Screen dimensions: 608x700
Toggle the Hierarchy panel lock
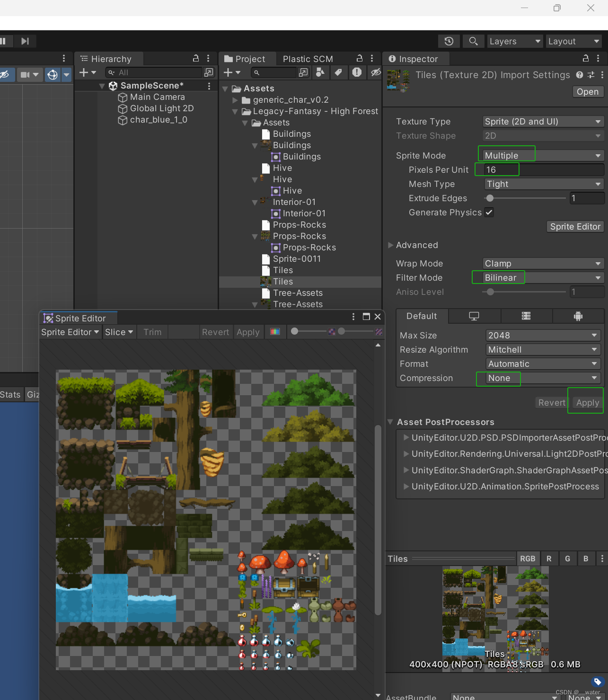(196, 58)
